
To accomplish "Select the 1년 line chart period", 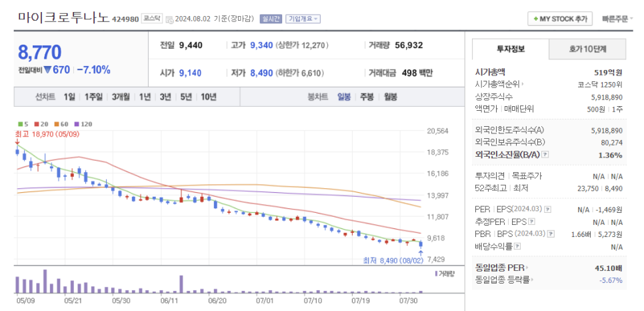I will click(145, 97).
